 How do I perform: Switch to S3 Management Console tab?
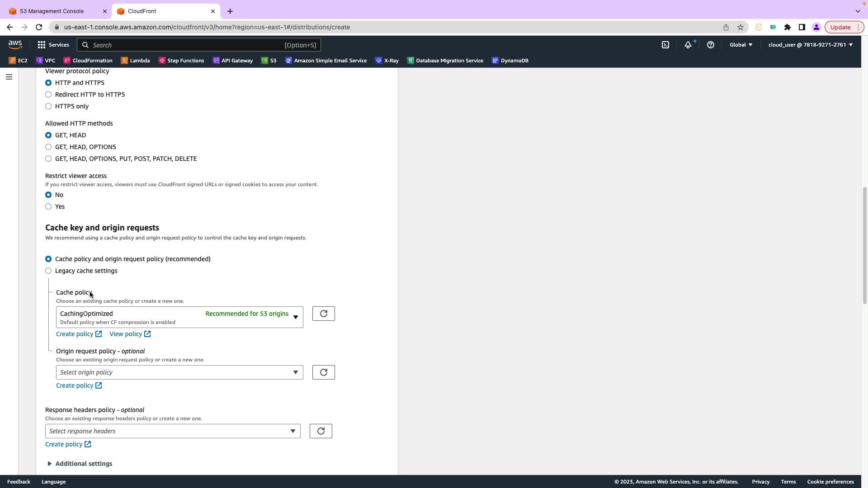(x=52, y=11)
